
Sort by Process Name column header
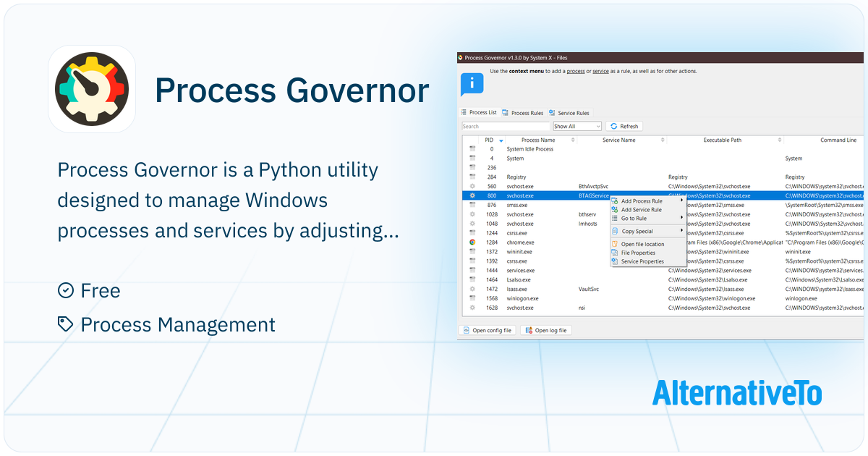538,140
